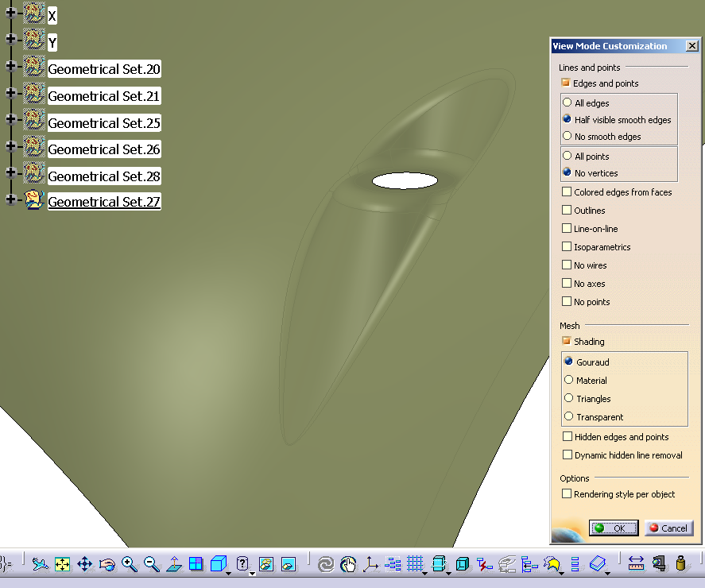The image size is (705, 588).
Task: Enable the Outlines checkbox
Action: pyautogui.click(x=567, y=211)
